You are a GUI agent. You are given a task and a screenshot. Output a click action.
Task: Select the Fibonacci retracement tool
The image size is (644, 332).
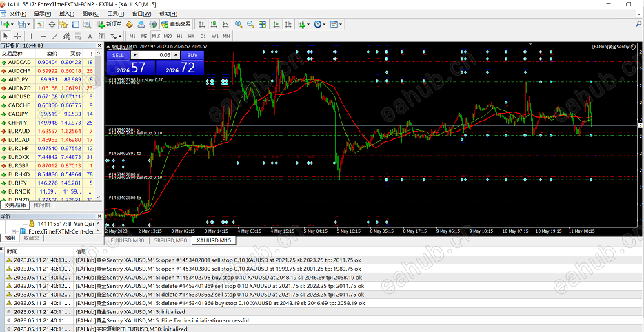tap(78, 36)
